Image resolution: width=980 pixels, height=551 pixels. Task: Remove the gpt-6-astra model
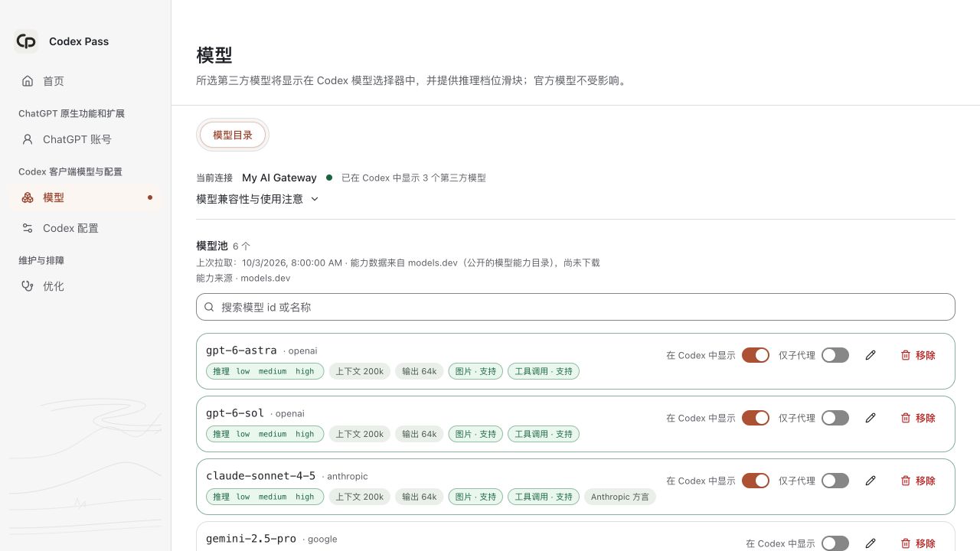918,355
